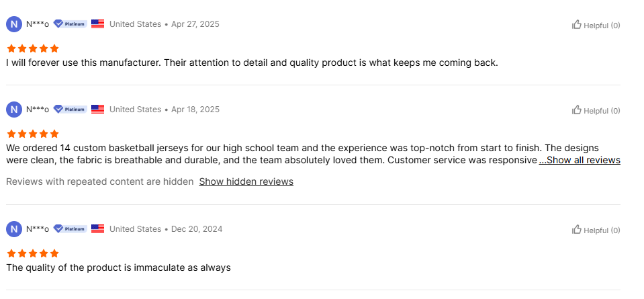This screenshot has width=644, height=299.
Task: Mark the Apr 27, 2025 review as helpful
Action: (596, 25)
